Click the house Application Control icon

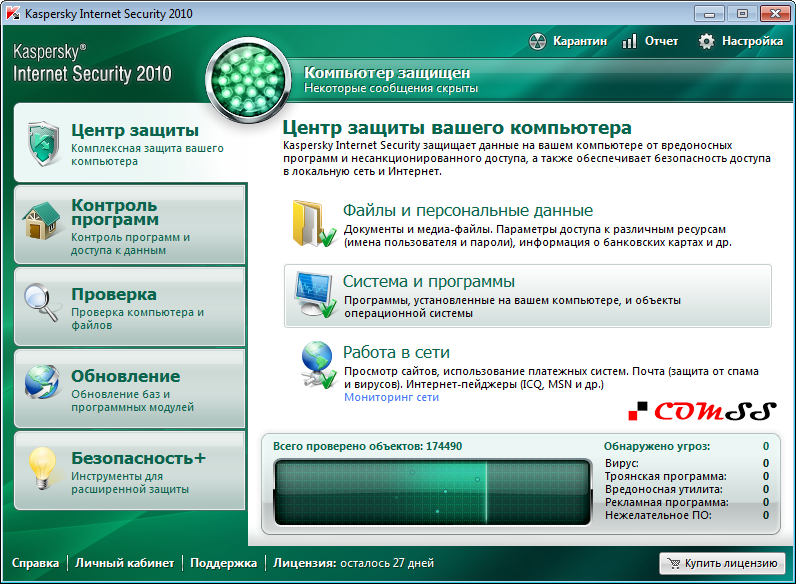(43, 222)
